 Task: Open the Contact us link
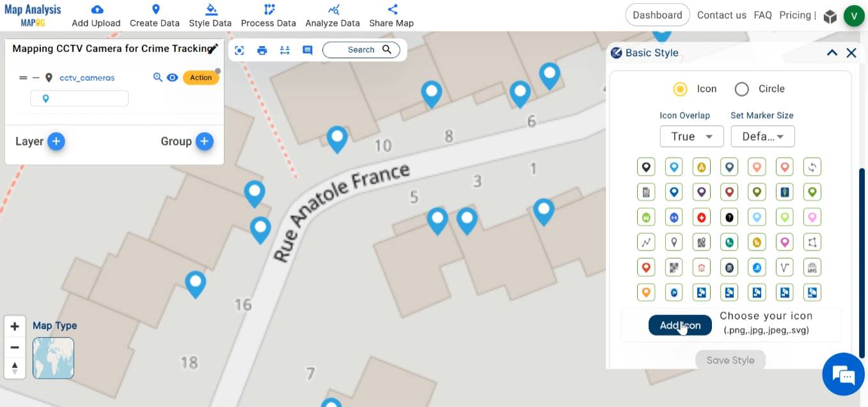pos(722,15)
